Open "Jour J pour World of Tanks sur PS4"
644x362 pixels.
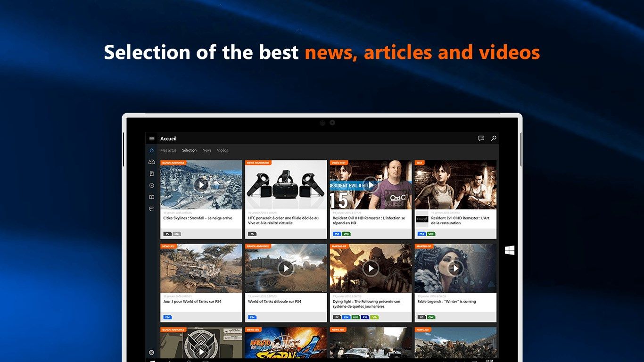click(192, 302)
